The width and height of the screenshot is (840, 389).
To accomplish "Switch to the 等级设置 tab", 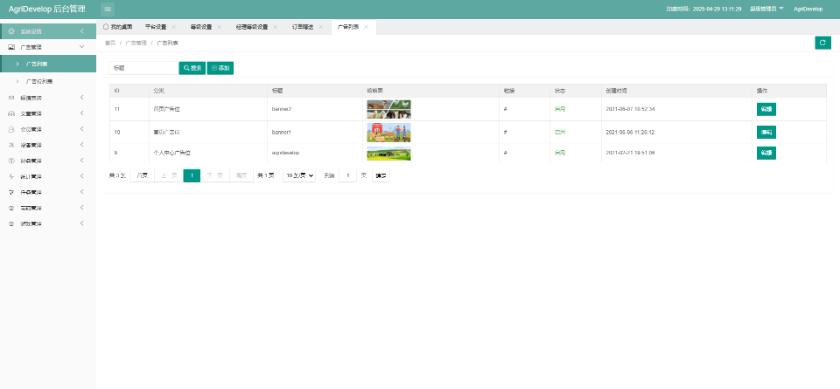I will point(201,27).
